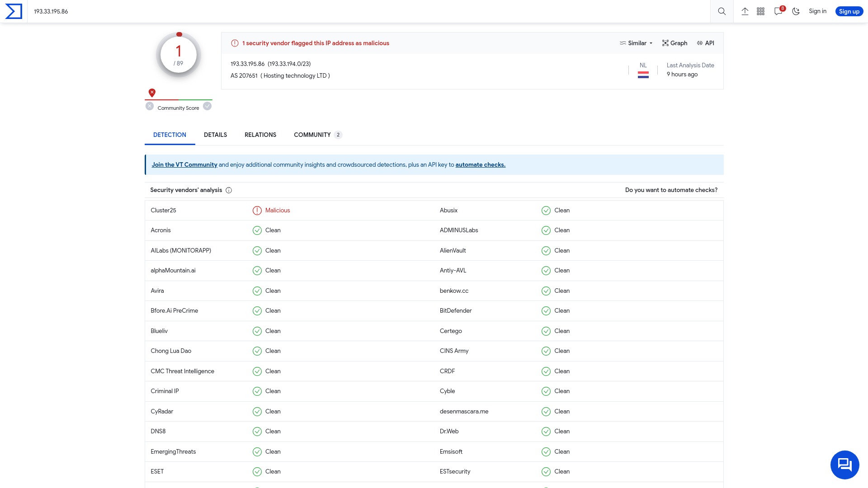This screenshot has height=488, width=868.
Task: Select the Antiy-AVL vendor name
Action: [x=453, y=271]
